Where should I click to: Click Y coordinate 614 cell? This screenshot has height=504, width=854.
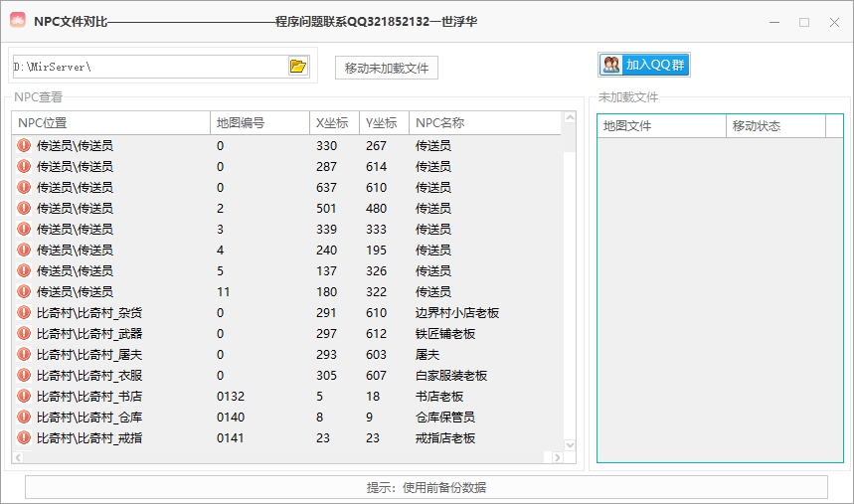pyautogui.click(x=376, y=167)
